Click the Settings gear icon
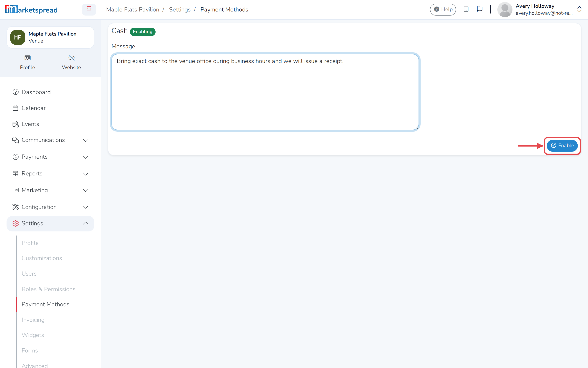This screenshot has width=588, height=368. pos(16,223)
